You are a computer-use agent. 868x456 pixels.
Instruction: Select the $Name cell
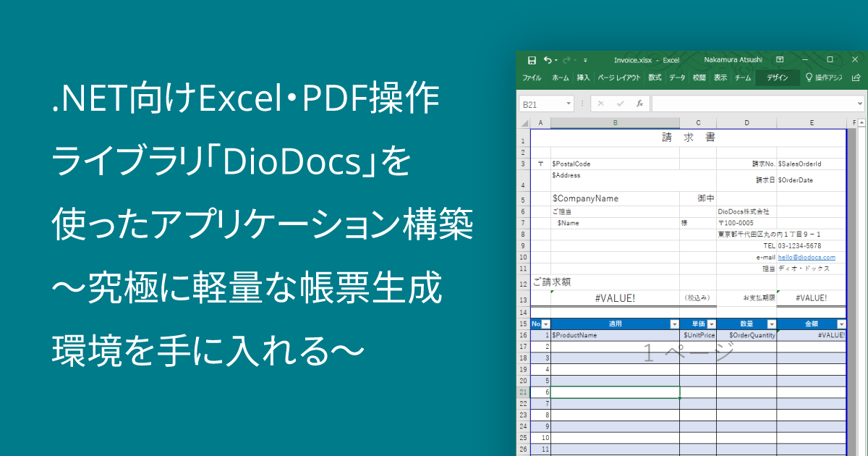point(615,223)
